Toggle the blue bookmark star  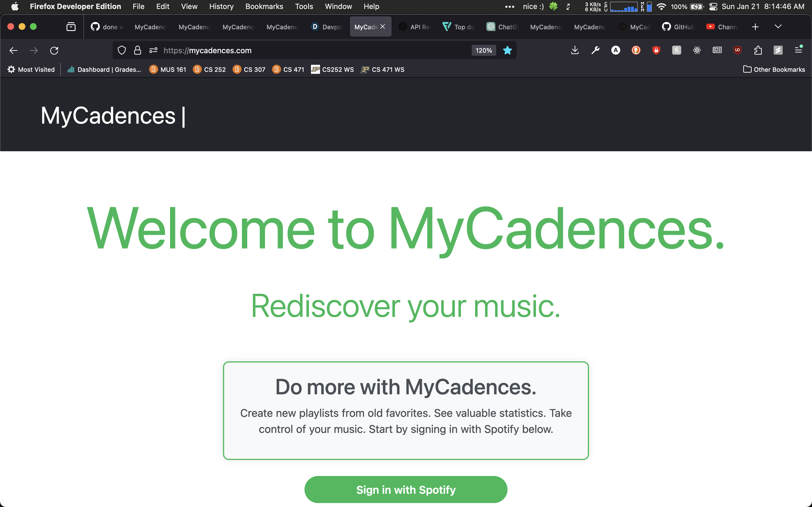point(507,50)
